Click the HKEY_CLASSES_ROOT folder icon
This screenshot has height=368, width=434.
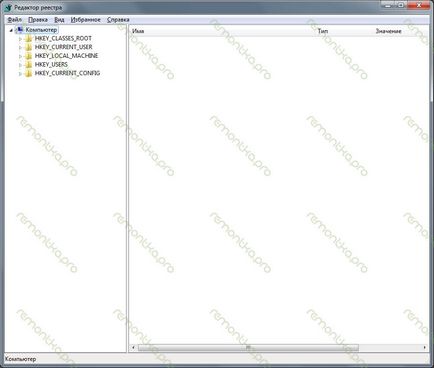click(29, 39)
